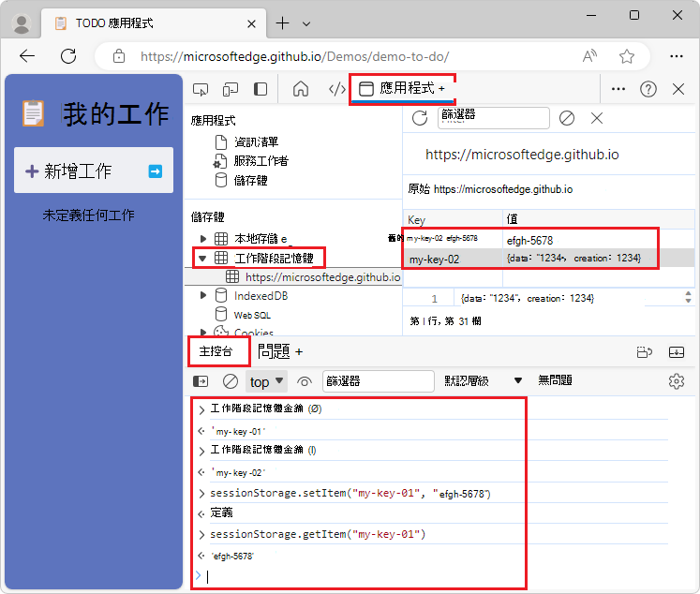Open the DevTools Welcome home tab
Viewport: 700px width, 594px height.
point(301,89)
